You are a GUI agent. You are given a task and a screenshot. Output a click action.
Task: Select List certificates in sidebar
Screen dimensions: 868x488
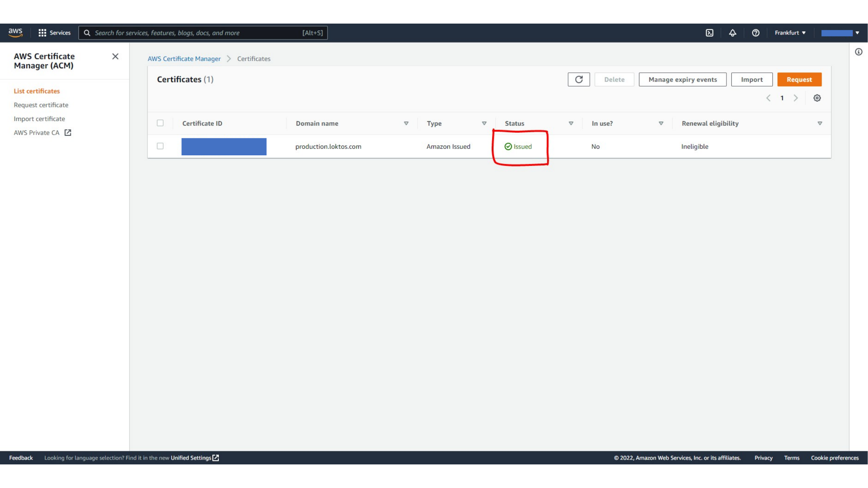coord(37,91)
